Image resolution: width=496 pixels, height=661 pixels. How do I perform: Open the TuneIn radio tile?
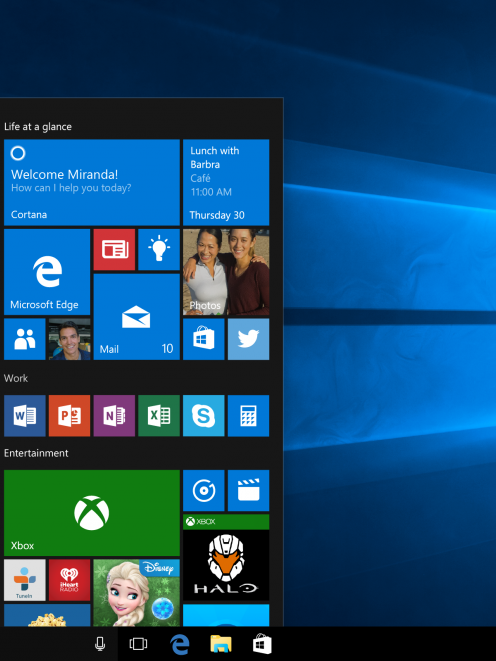(25, 580)
